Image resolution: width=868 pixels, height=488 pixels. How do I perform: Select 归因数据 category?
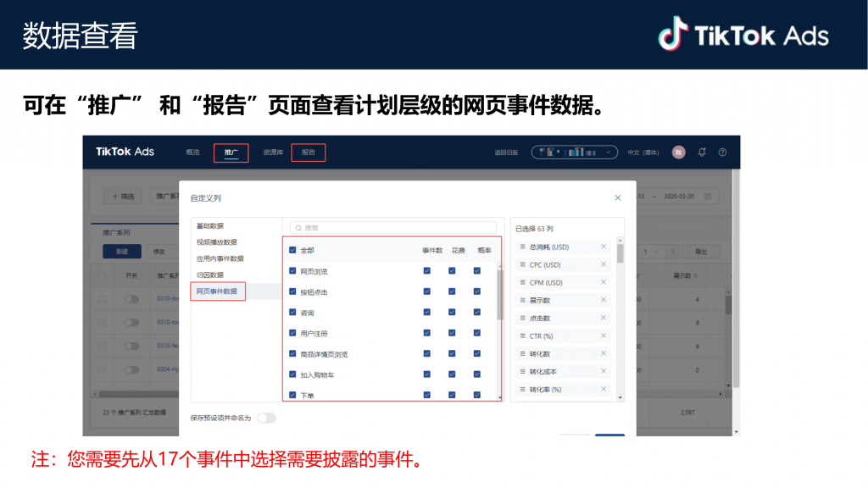210,275
